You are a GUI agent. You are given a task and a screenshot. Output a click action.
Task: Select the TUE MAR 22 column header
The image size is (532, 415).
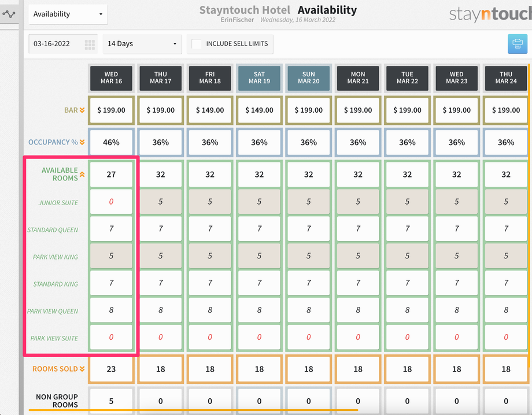coord(407,77)
